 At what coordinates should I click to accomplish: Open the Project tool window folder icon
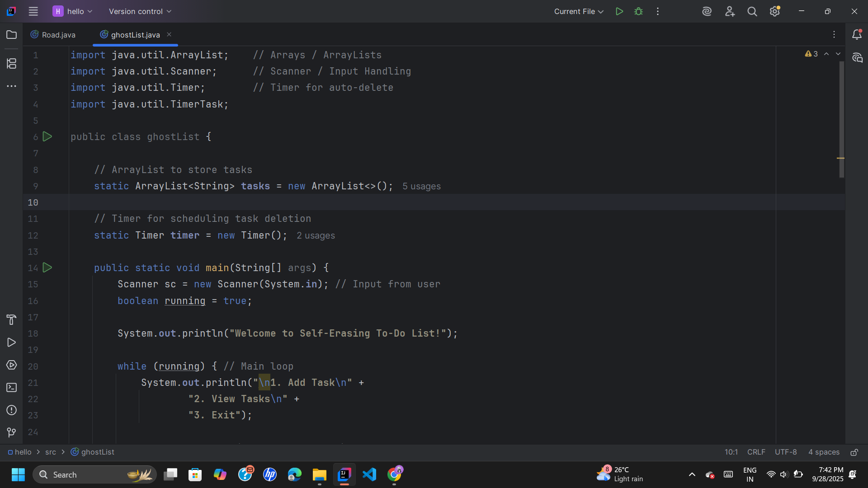coord(12,35)
